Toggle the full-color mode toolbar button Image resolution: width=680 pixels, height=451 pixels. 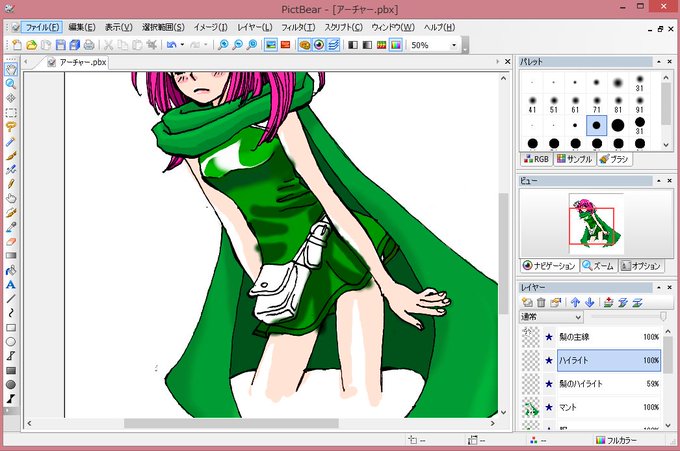396,45
